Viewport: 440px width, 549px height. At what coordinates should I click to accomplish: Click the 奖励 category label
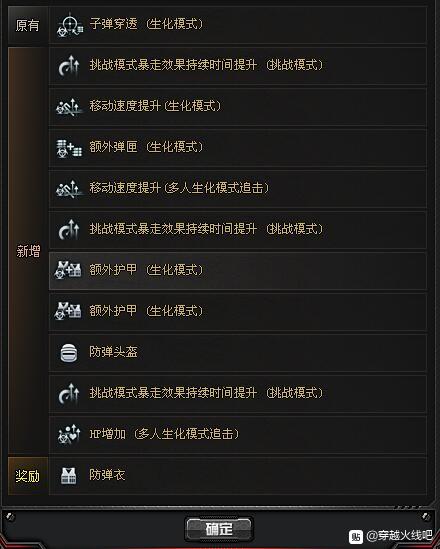(28, 476)
